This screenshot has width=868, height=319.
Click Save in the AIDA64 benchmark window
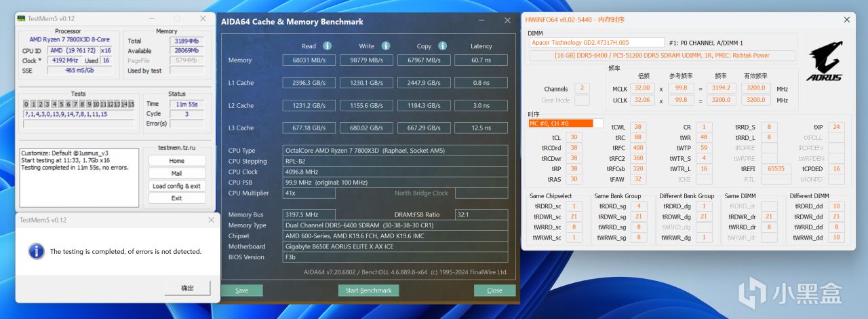pyautogui.click(x=241, y=290)
